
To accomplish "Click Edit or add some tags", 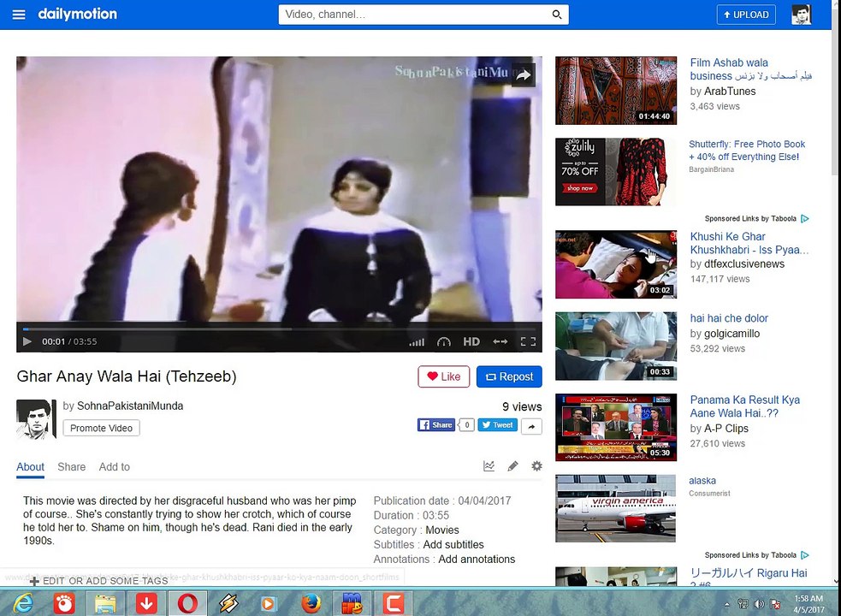I will pos(99,581).
